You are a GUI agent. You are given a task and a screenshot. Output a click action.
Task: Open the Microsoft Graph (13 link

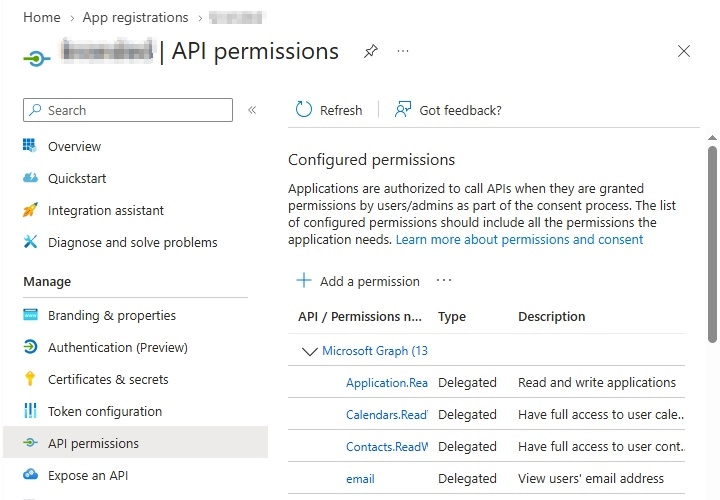[x=375, y=351]
